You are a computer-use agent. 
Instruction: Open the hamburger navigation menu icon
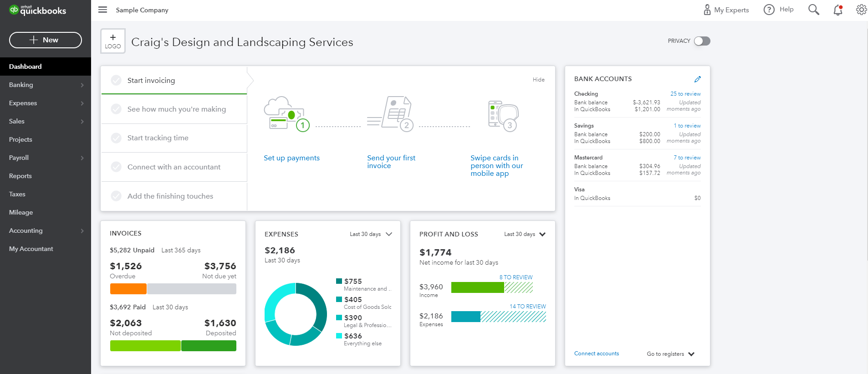click(102, 10)
